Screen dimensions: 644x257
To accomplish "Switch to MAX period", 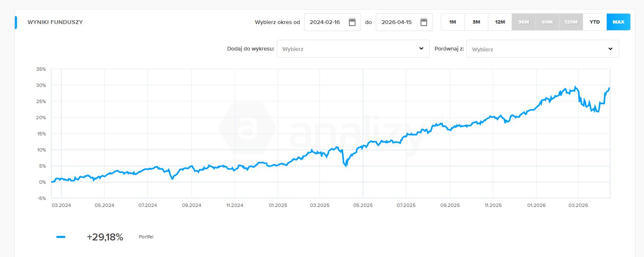I will [x=618, y=22].
